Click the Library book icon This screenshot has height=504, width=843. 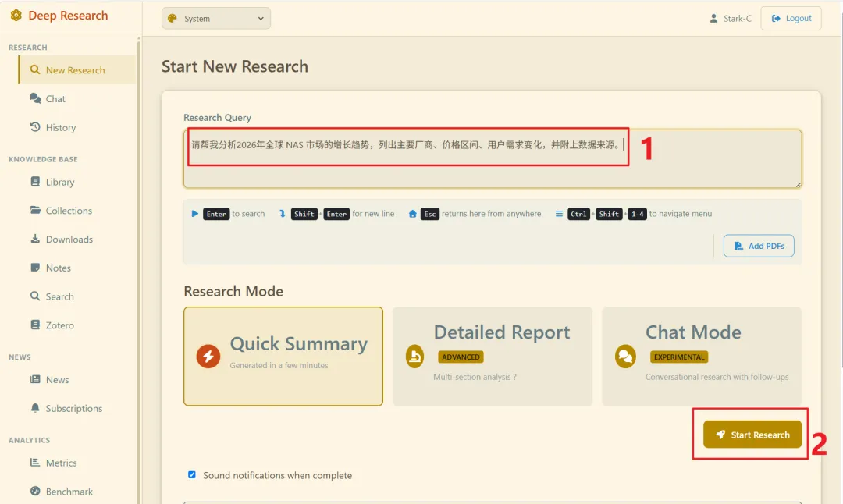(35, 182)
